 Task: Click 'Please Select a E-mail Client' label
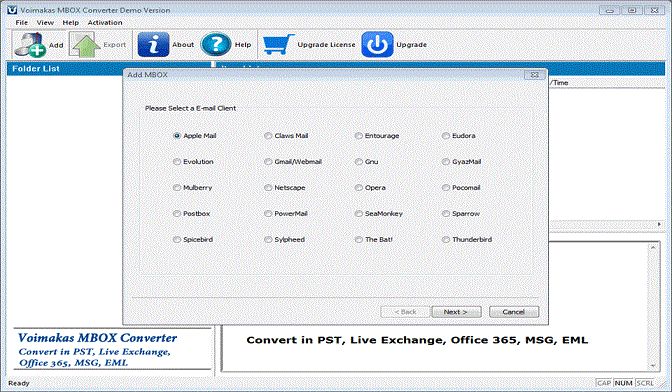coord(190,108)
